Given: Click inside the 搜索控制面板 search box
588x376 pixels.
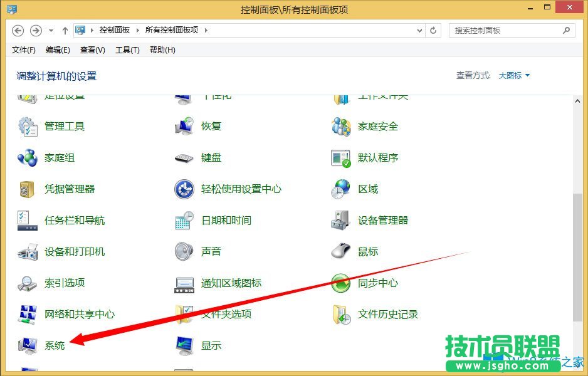Looking at the screenshot, I should pos(501,29).
